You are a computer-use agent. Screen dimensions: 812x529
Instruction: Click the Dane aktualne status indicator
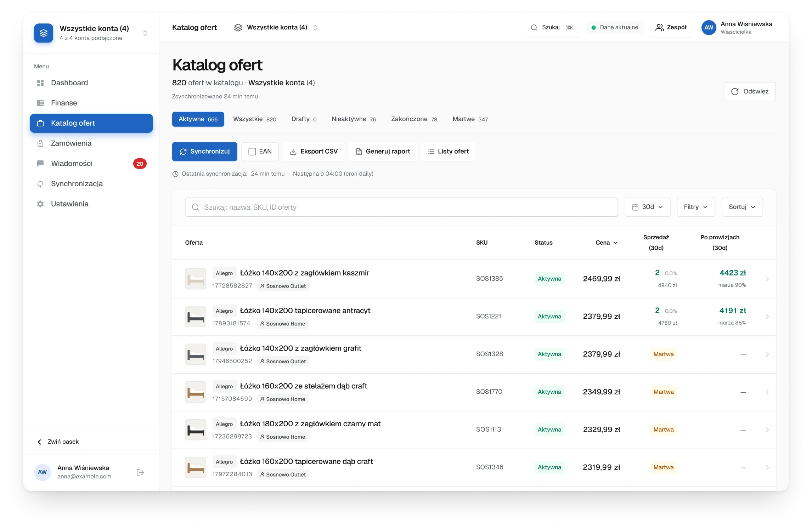click(x=615, y=27)
